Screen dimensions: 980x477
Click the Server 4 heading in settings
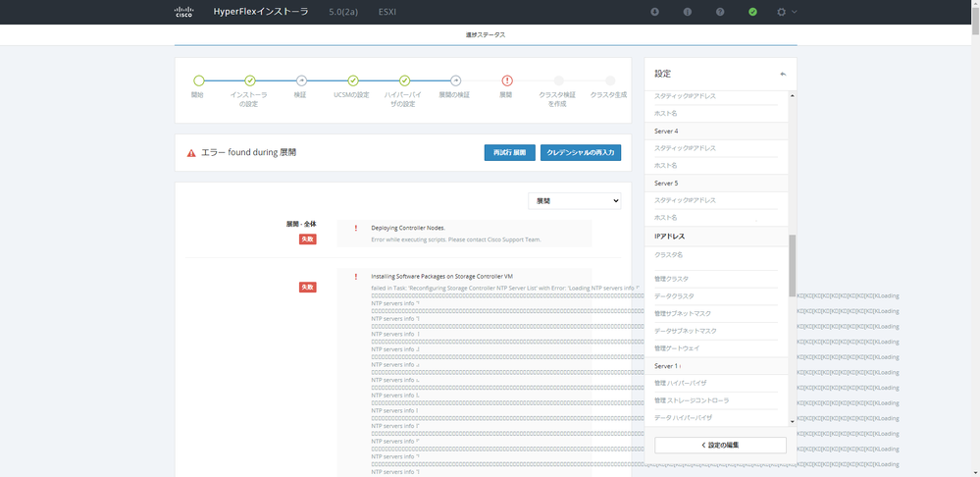pyautogui.click(x=666, y=132)
